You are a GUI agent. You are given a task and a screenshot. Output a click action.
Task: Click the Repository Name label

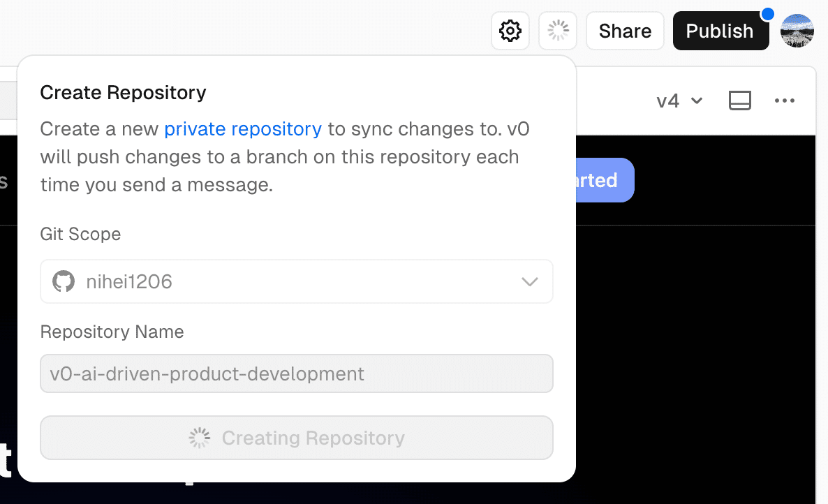click(x=112, y=332)
